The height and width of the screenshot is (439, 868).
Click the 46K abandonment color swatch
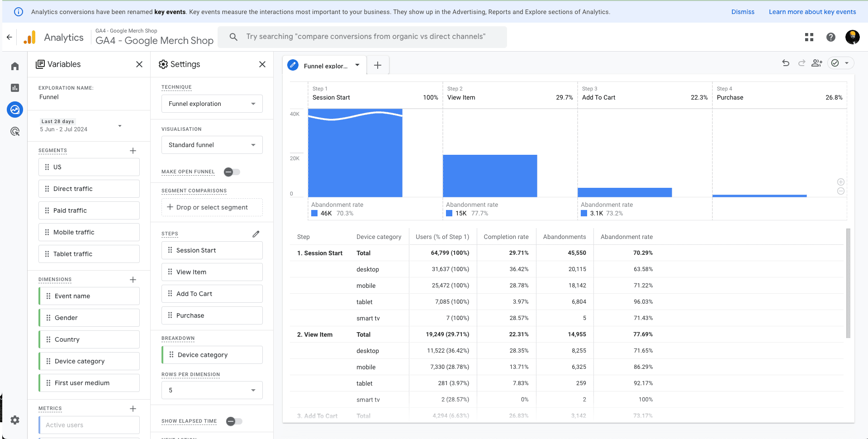pos(314,213)
